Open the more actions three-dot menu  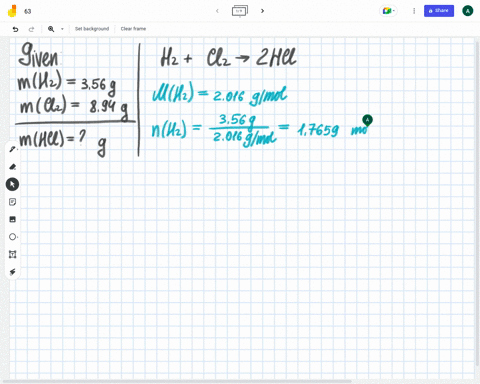tap(414, 11)
